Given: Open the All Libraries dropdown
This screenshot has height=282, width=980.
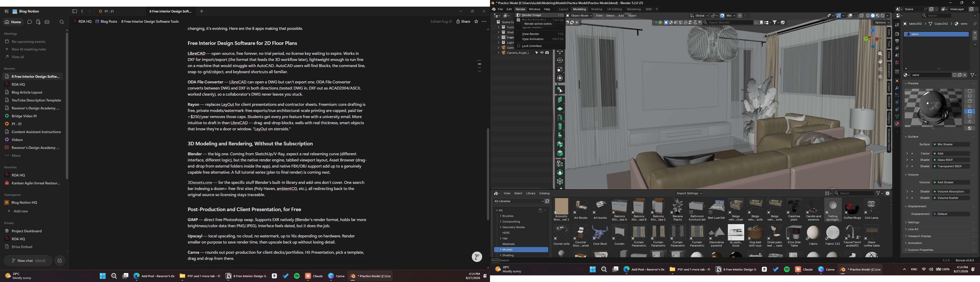Looking at the screenshot, I should [518, 201].
